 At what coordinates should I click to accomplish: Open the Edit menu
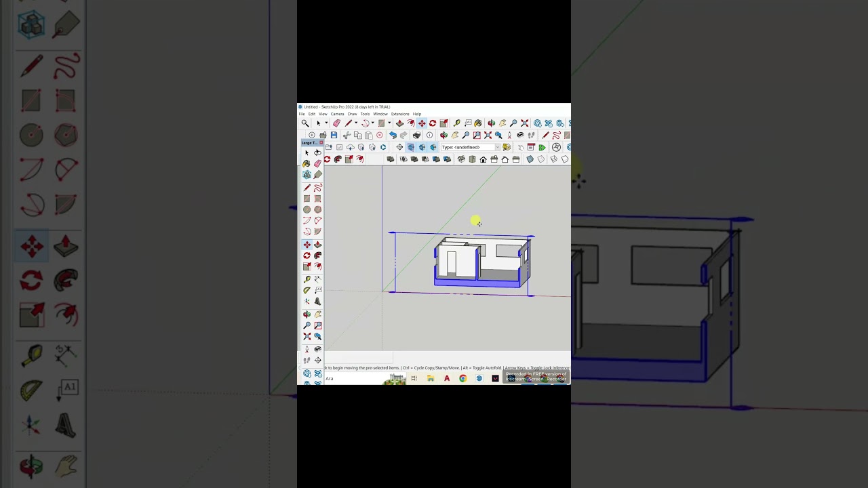click(x=312, y=114)
